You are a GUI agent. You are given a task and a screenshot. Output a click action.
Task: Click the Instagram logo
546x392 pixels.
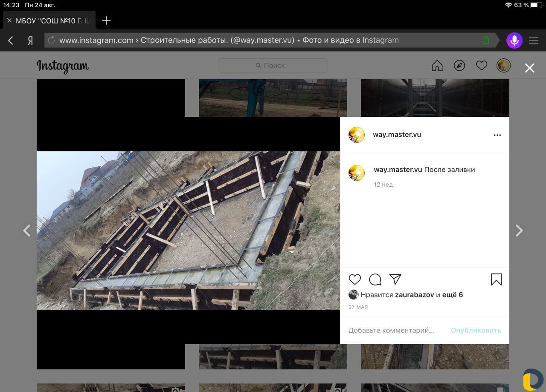(x=63, y=66)
